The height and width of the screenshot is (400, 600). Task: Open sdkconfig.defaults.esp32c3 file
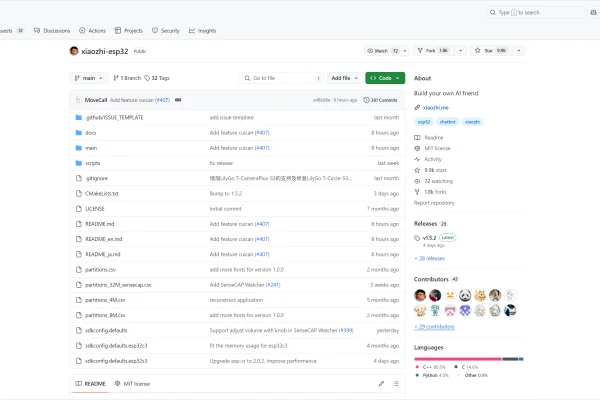(116, 346)
